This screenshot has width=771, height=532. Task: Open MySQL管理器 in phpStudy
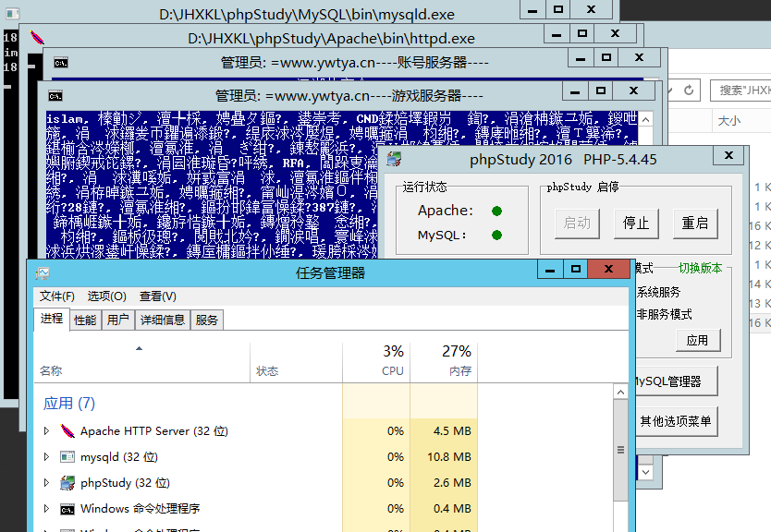(676, 381)
